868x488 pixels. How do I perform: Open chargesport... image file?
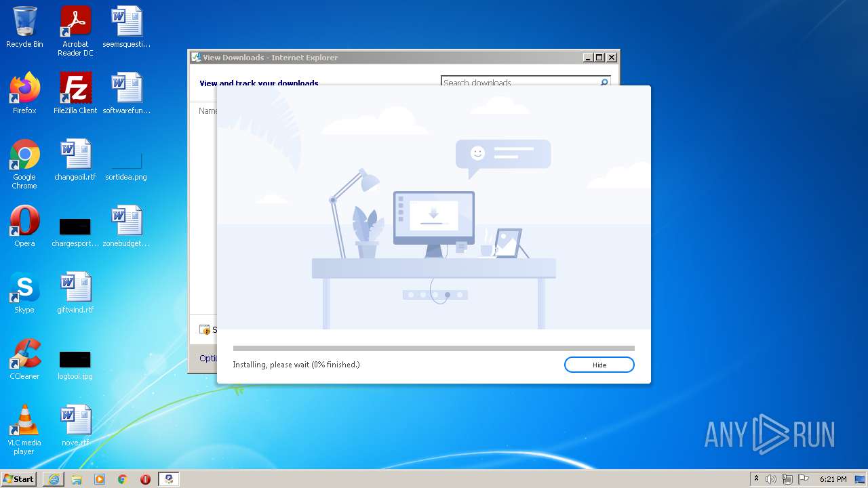[75, 232]
